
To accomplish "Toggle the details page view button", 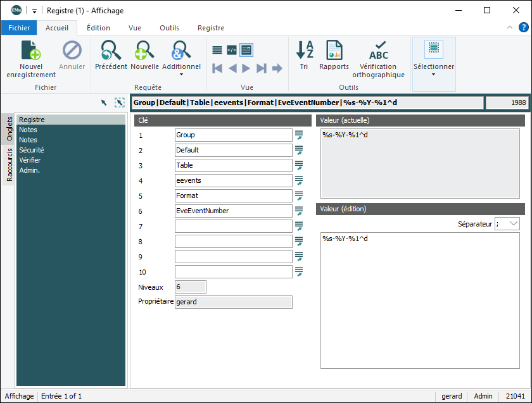I will [246, 50].
